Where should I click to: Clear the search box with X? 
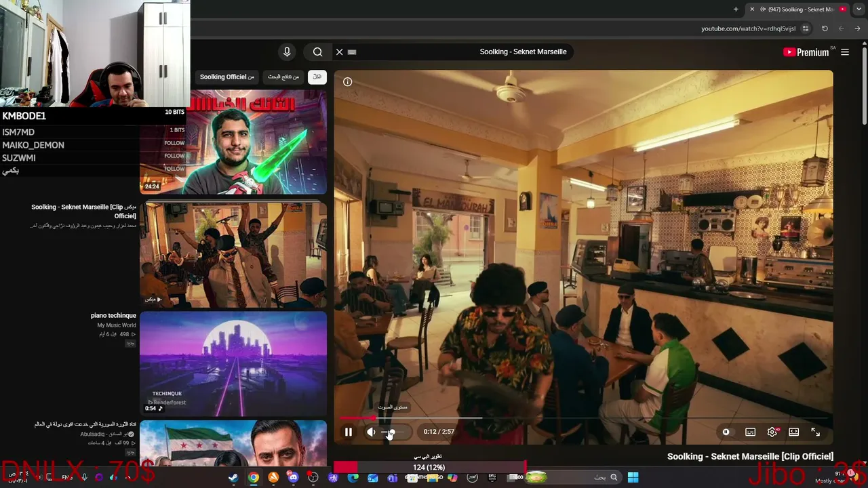point(339,52)
